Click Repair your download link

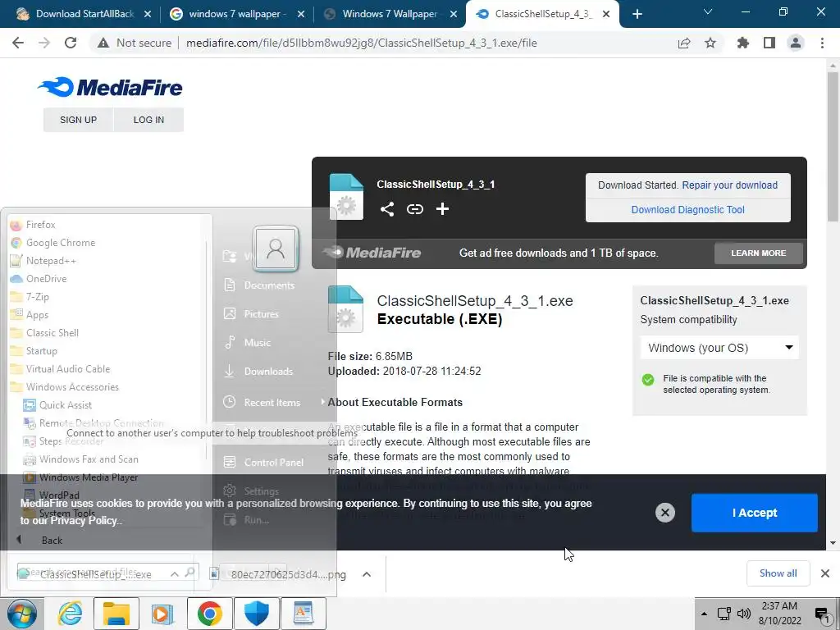click(729, 185)
